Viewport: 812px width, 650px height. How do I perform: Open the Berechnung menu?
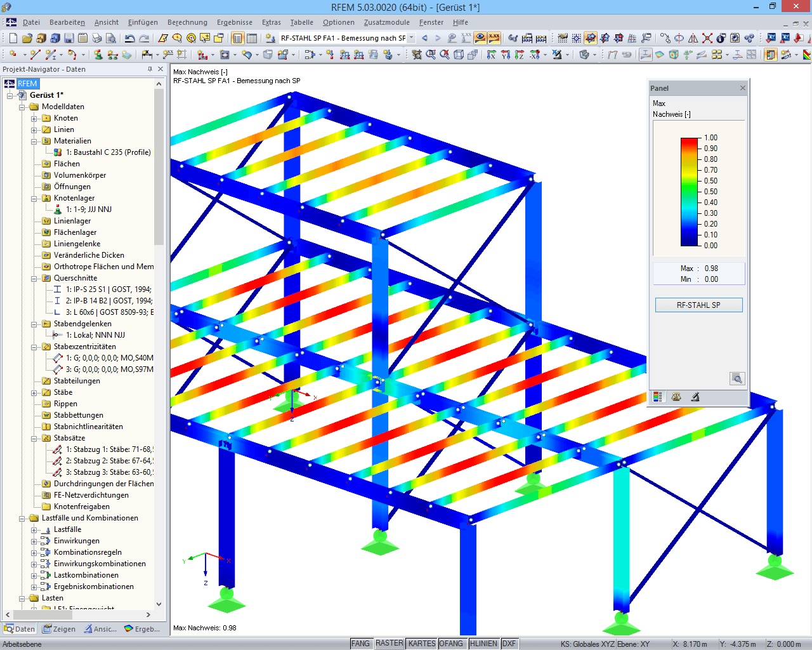187,22
